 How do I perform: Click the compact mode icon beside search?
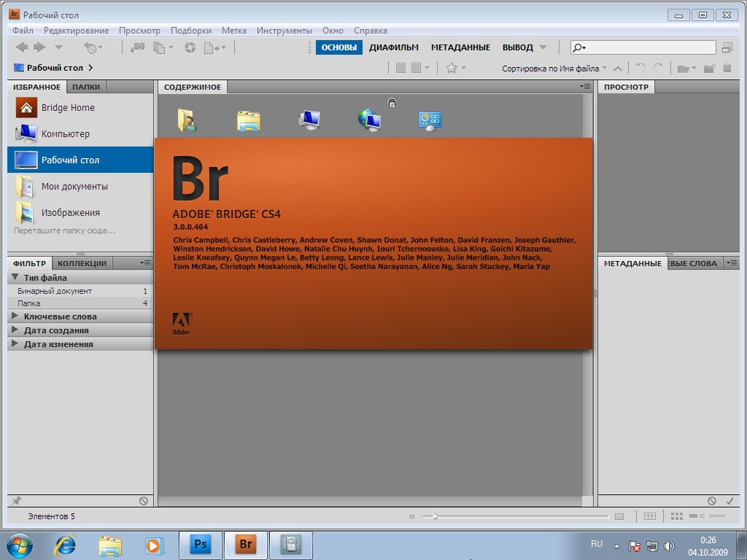pyautogui.click(x=727, y=47)
